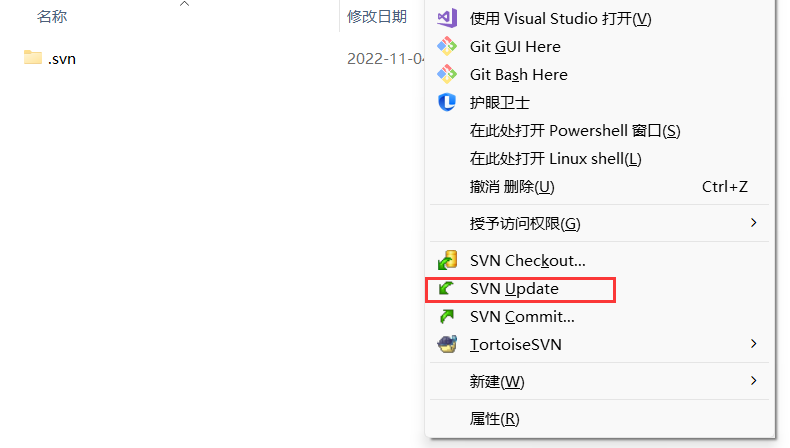Sort by the 修改日期 column header
790x448 pixels.
pos(377,16)
